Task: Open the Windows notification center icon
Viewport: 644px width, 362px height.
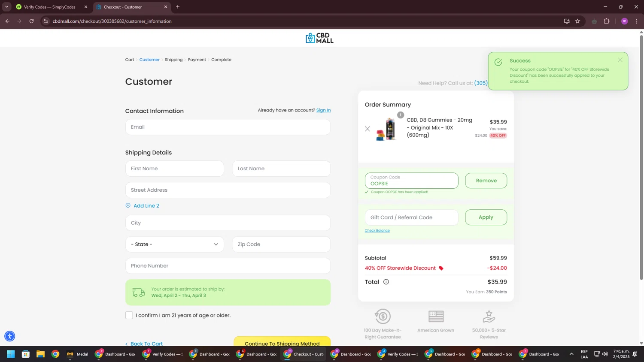Action: pyautogui.click(x=635, y=354)
